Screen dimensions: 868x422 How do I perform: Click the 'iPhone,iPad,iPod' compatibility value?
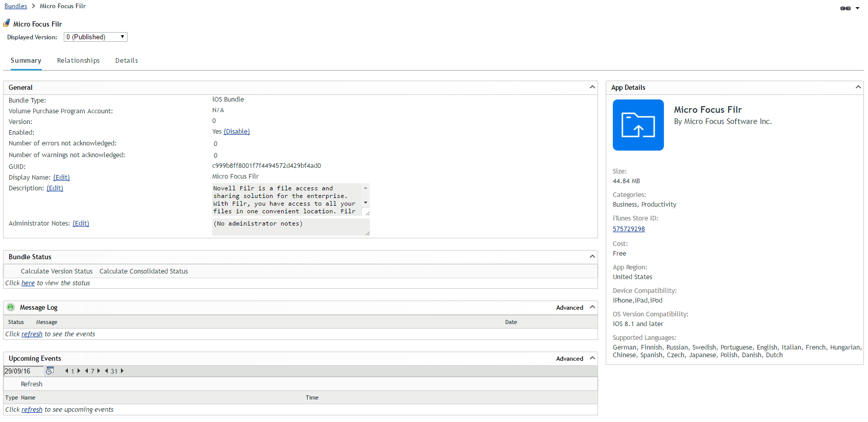(637, 301)
